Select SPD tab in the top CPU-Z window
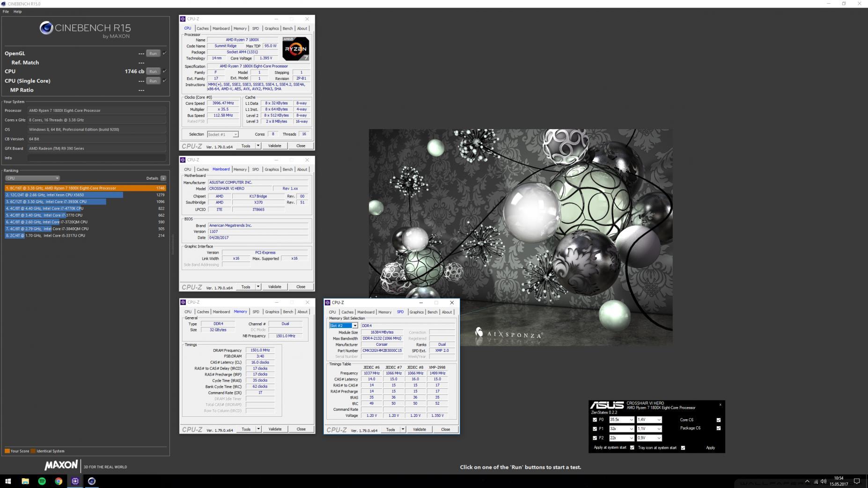Image resolution: width=868 pixels, height=488 pixels. 255,29
